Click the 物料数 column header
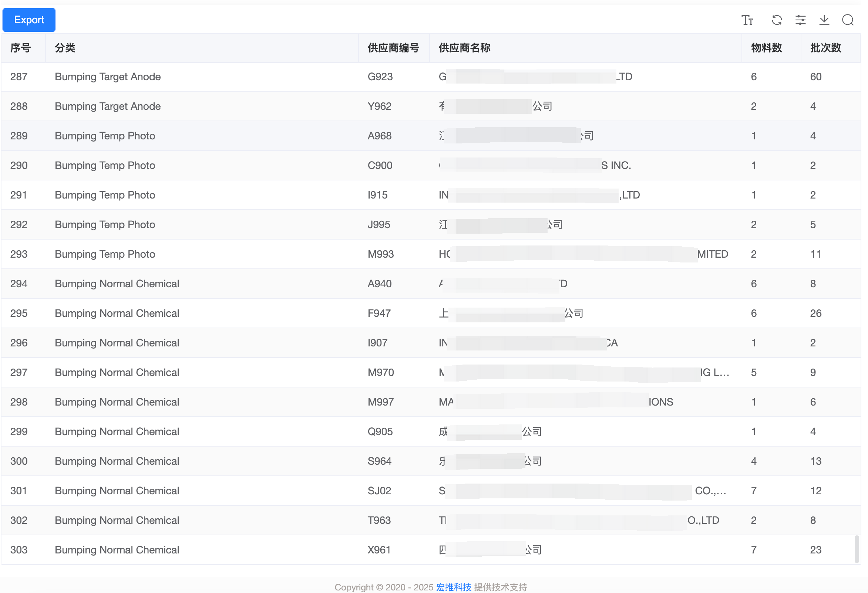868x593 pixels. (766, 48)
